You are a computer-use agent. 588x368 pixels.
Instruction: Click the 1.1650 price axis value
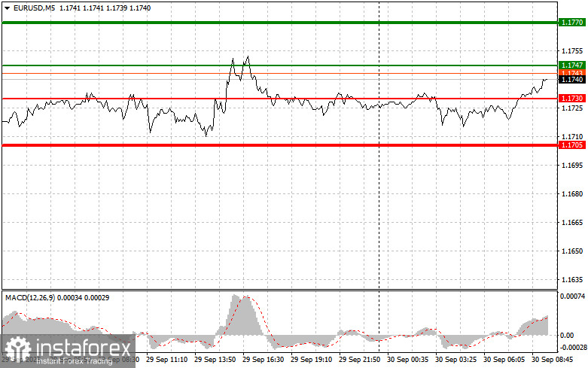572,251
